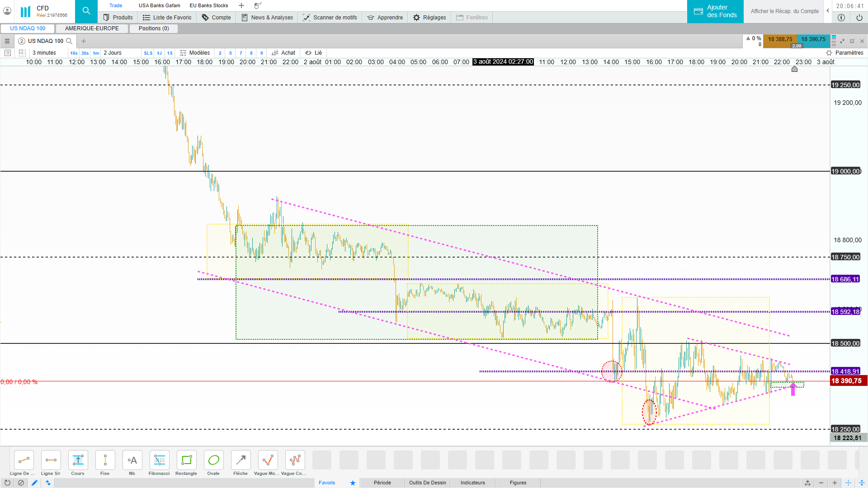The width and height of the screenshot is (868, 488).
Task: Toggle the chart layout grid icon
Action: click(22, 53)
